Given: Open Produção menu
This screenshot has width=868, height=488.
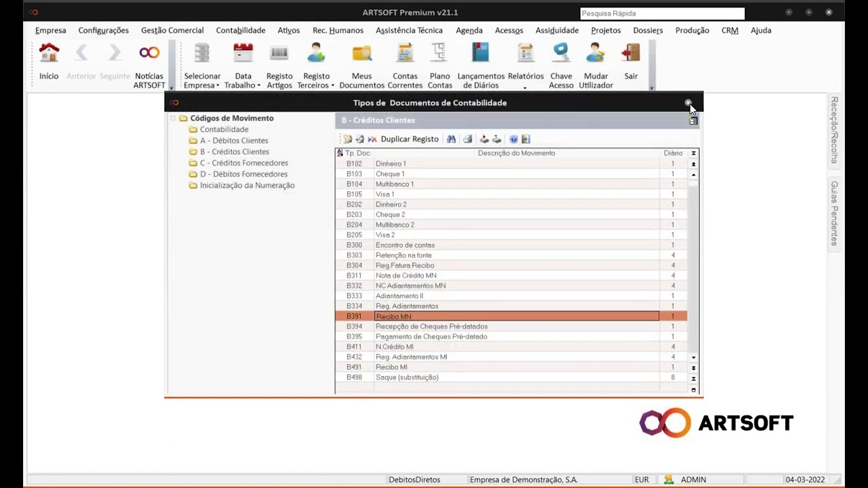Looking at the screenshot, I should tap(692, 30).
